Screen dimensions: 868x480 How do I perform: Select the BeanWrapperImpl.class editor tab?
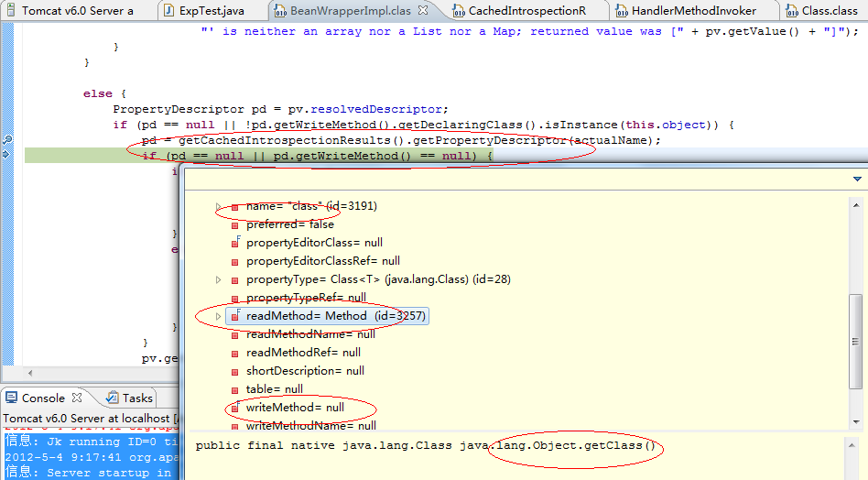click(x=351, y=10)
